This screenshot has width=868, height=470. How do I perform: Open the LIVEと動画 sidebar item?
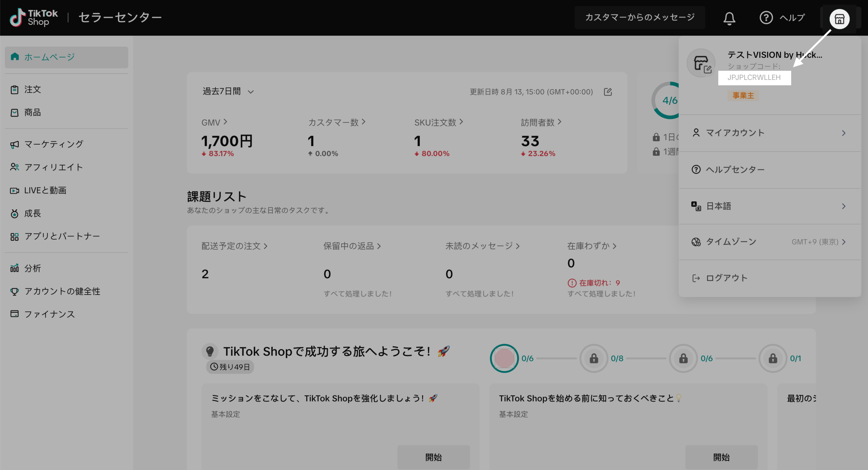pos(45,190)
